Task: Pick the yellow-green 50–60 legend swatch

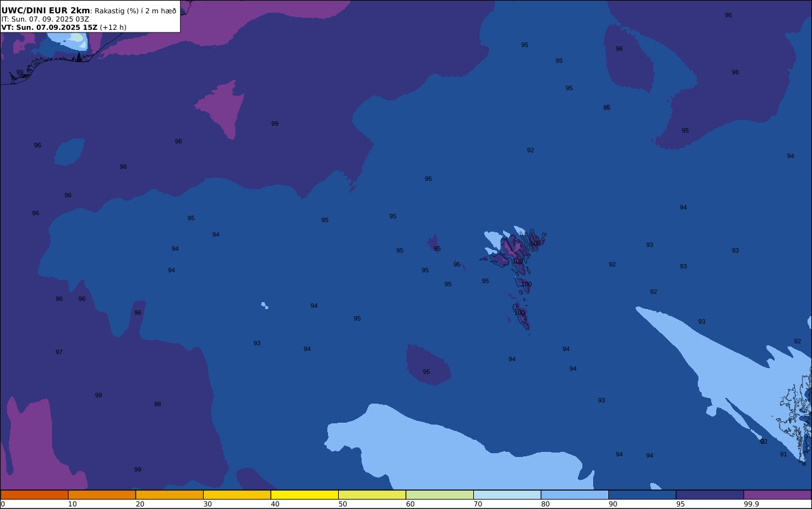Action: 372,494
